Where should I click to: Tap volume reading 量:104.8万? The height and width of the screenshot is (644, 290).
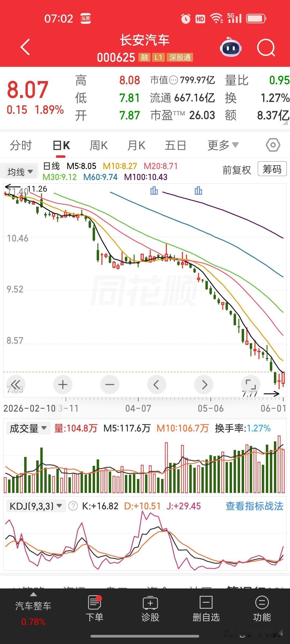pos(76,428)
